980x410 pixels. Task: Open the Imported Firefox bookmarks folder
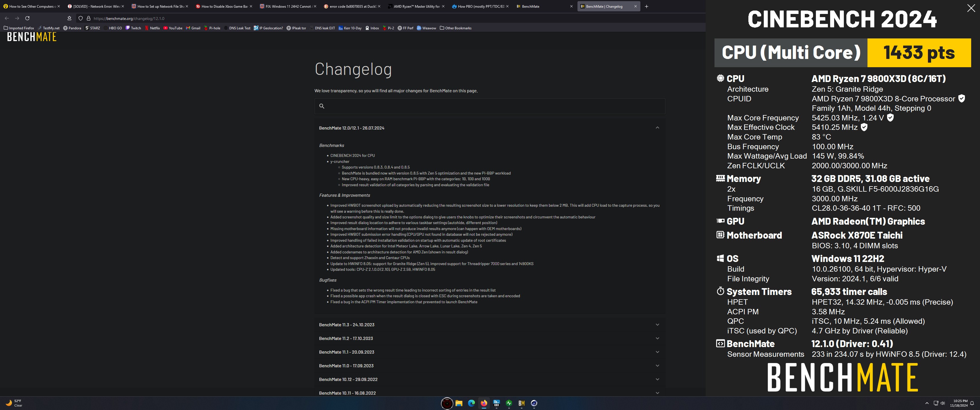click(x=19, y=28)
